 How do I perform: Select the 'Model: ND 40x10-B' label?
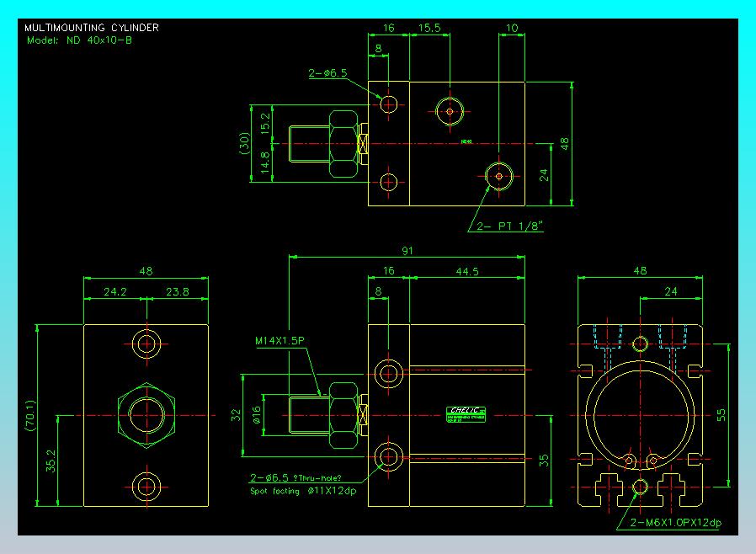(79, 40)
